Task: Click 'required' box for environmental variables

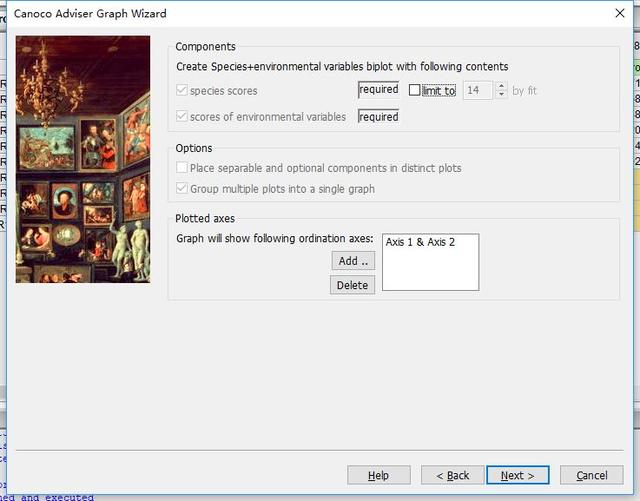Action: click(378, 116)
